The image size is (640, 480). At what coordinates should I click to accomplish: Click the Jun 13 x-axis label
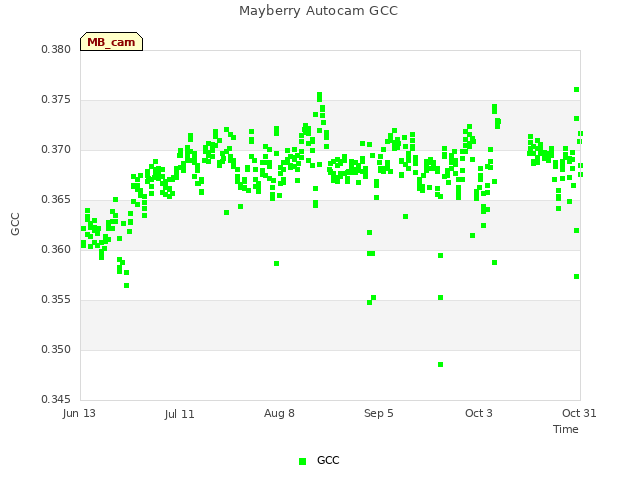(x=79, y=413)
